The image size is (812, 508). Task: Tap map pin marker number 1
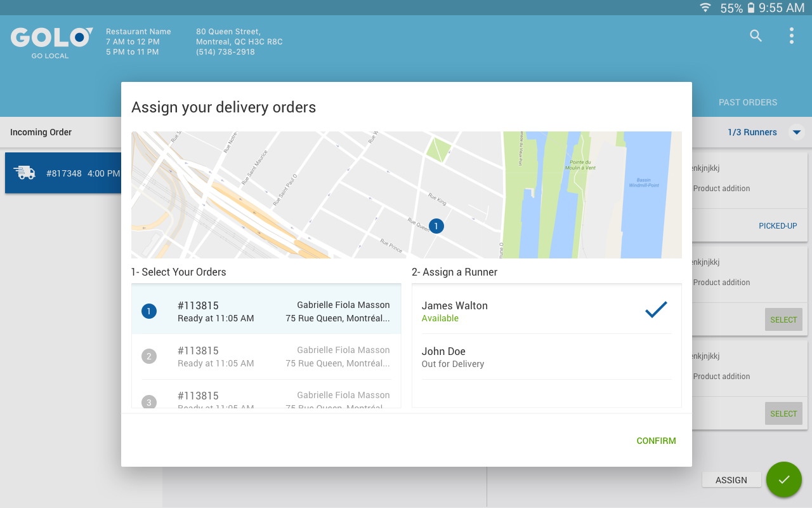[x=436, y=225]
